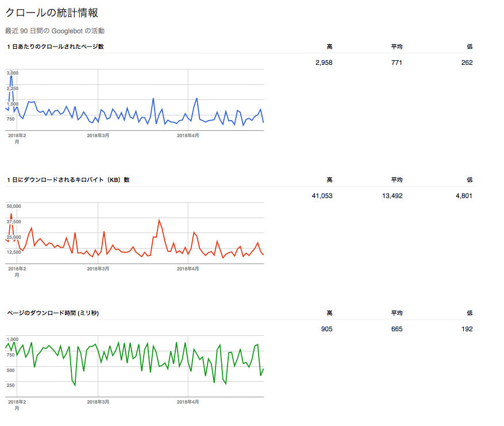Select the pages crawled low value 262

click(467, 63)
